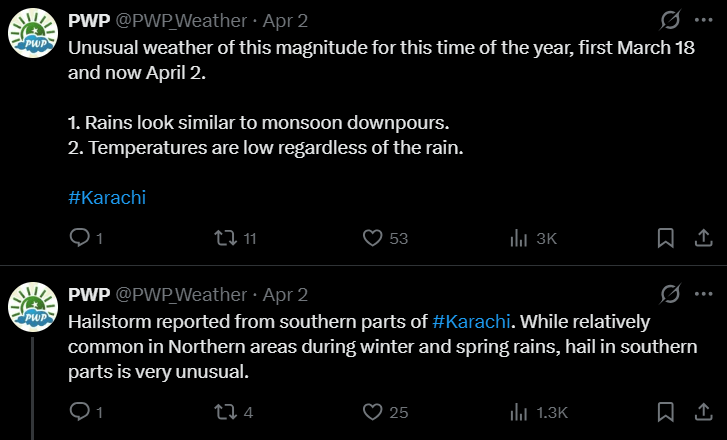This screenshot has width=727, height=440.
Task: Reply to the hailstorm tweet
Action: point(80,412)
